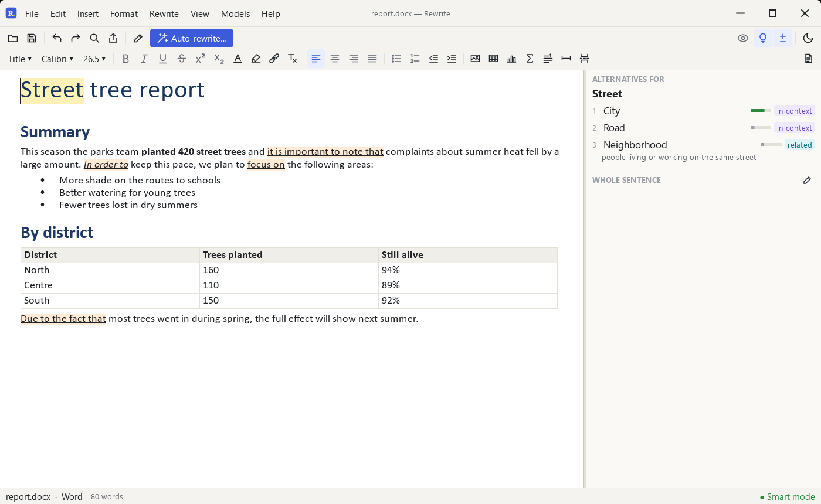Toggle the plus-minus changes view button

(x=783, y=39)
